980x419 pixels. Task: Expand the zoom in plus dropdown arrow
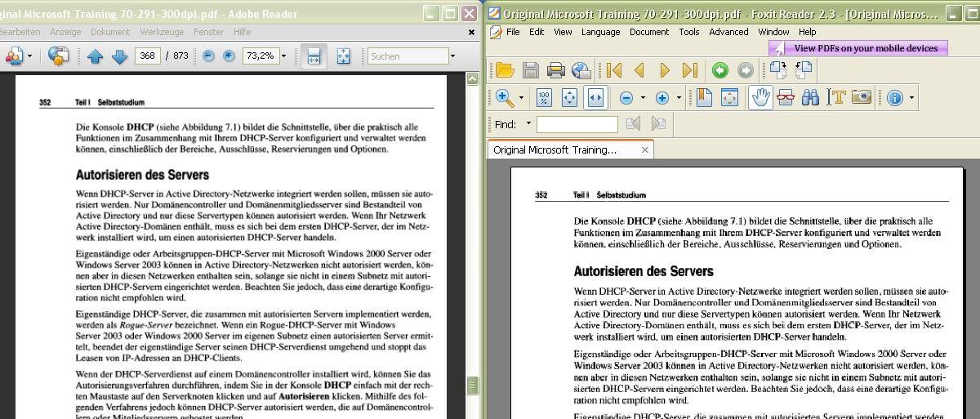pos(679,98)
